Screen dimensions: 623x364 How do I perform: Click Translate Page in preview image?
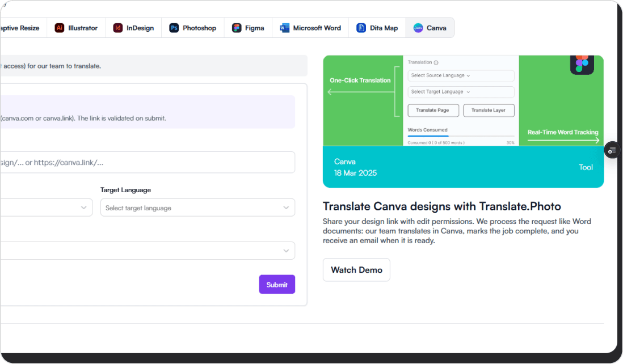click(x=433, y=111)
